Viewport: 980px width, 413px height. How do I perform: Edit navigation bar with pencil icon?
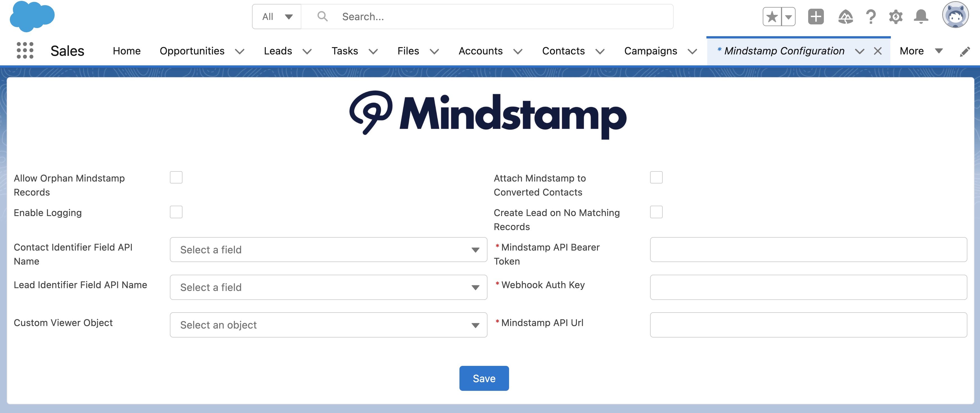pos(965,51)
